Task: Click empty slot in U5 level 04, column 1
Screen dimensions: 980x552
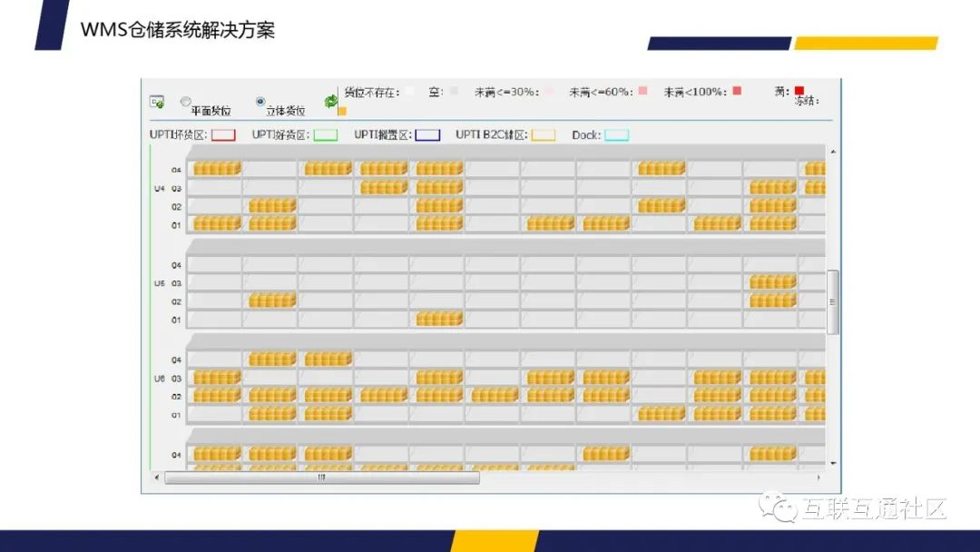Action: pyautogui.click(x=214, y=264)
